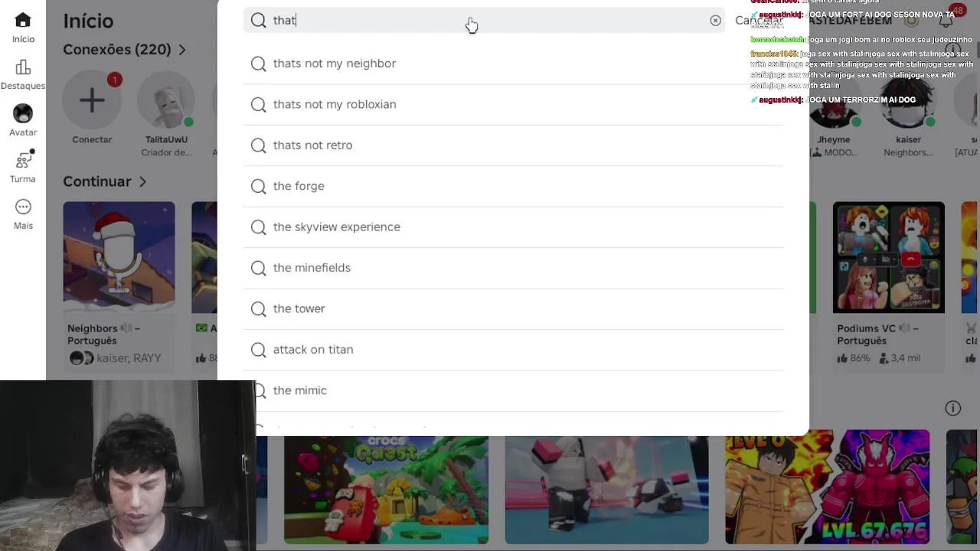
Task: Open the Turma sidebar icon
Action: [x=23, y=161]
